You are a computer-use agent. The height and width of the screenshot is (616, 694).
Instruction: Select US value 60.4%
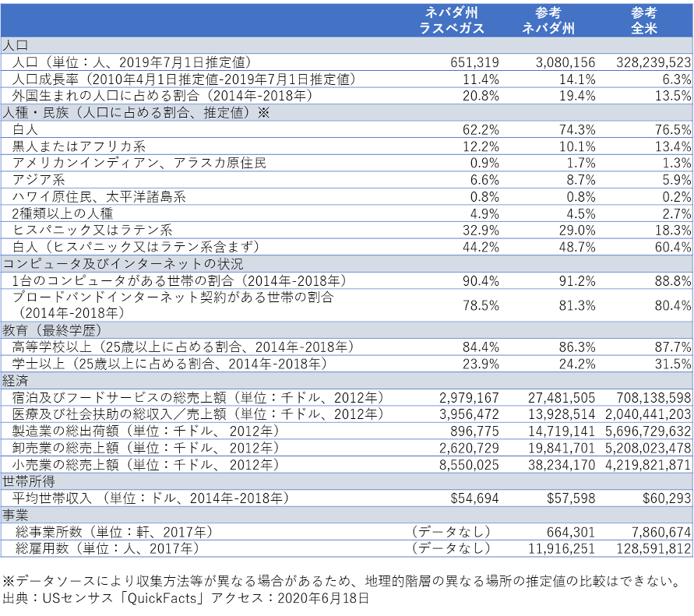click(x=673, y=247)
